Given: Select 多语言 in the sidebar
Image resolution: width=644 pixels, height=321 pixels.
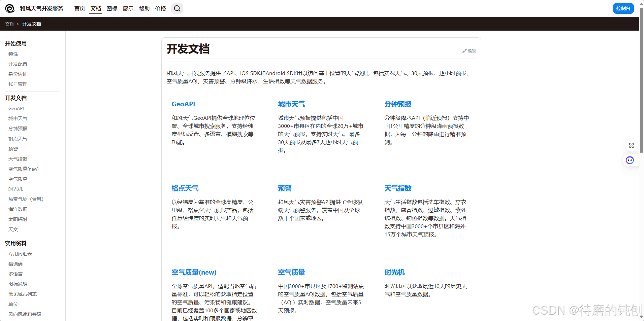Looking at the screenshot, I should pyautogui.click(x=15, y=274).
